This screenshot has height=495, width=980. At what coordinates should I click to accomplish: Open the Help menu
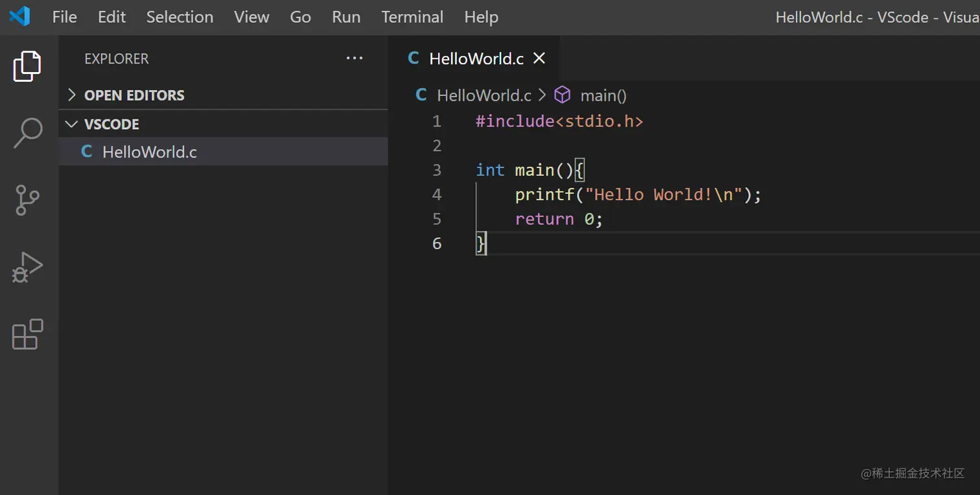pos(481,17)
